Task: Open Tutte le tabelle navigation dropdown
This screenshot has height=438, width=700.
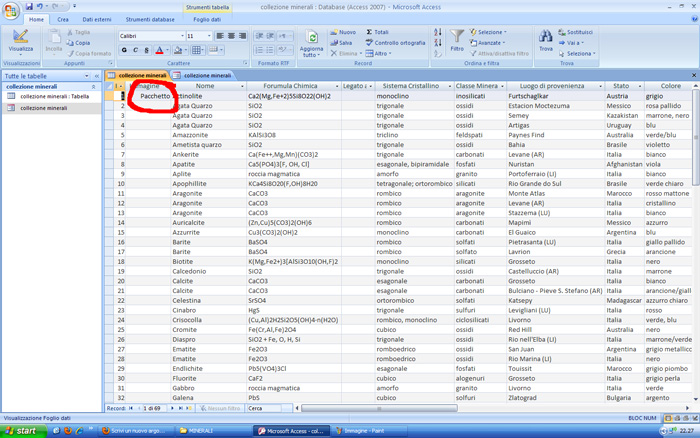Action: pyautogui.click(x=86, y=76)
